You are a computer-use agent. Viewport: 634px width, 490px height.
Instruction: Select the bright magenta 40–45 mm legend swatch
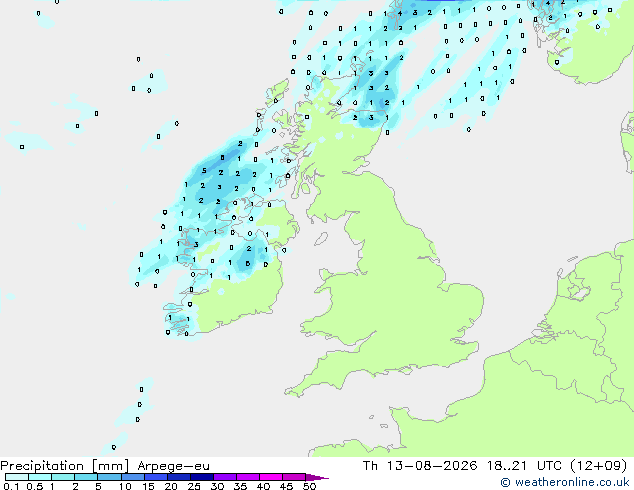click(271, 477)
